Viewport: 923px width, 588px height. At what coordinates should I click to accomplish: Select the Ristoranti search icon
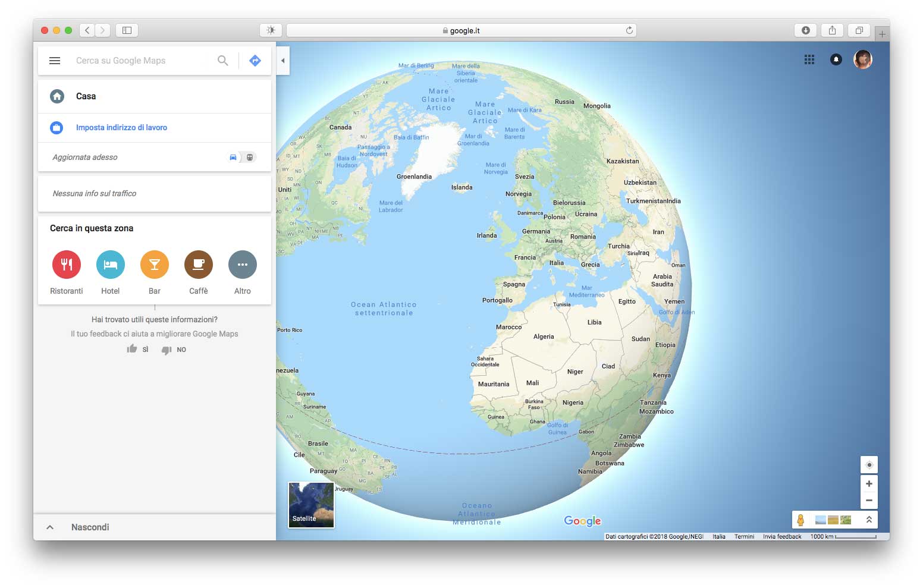point(66,265)
